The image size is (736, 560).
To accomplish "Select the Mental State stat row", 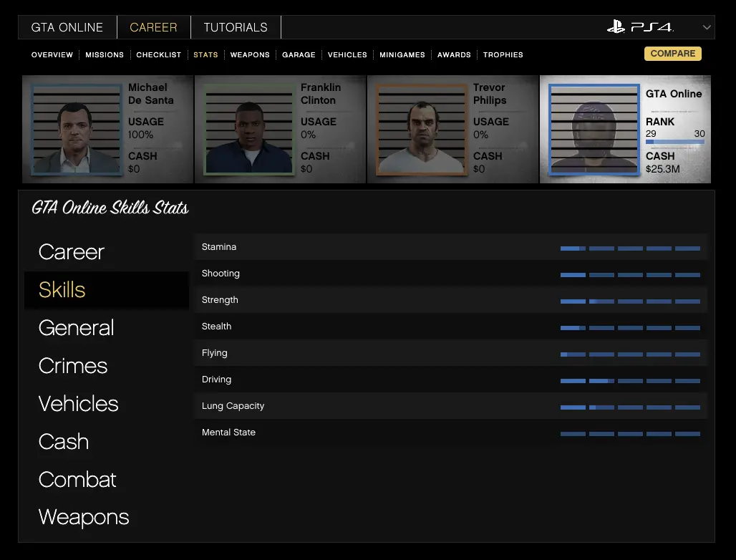I will [450, 433].
